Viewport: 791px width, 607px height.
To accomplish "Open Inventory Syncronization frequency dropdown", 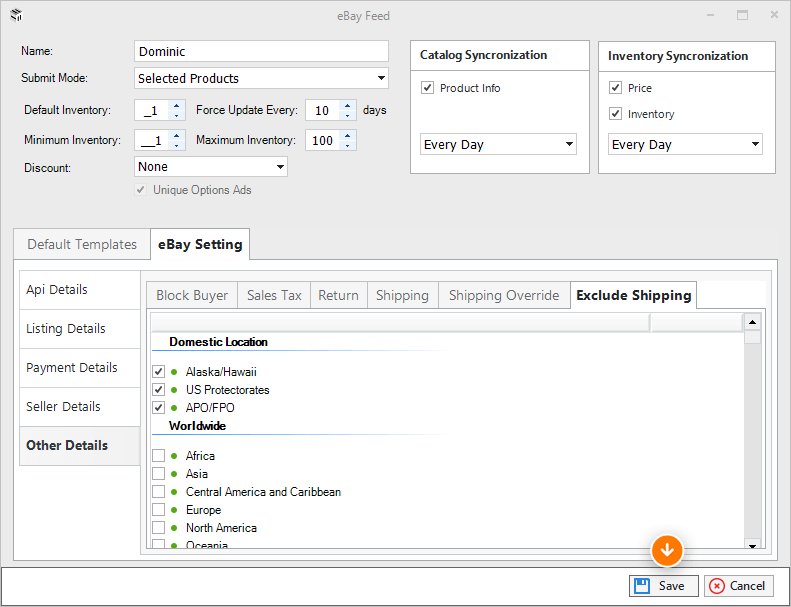I will 755,144.
